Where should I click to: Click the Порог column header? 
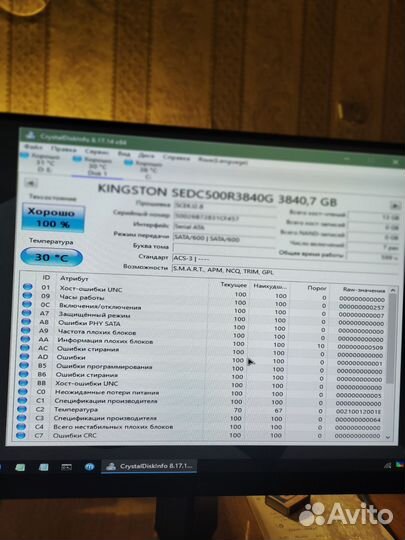click(x=317, y=288)
